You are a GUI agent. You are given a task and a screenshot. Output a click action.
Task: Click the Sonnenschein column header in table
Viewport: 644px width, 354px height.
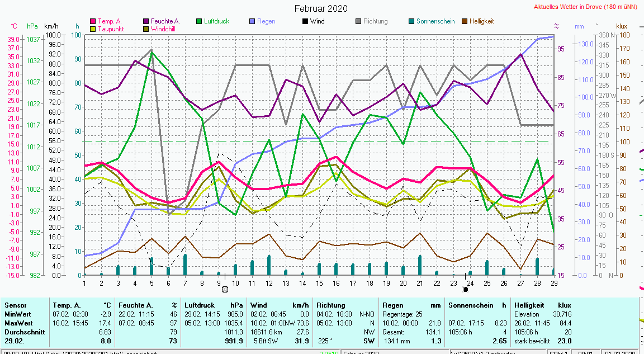pos(471,305)
